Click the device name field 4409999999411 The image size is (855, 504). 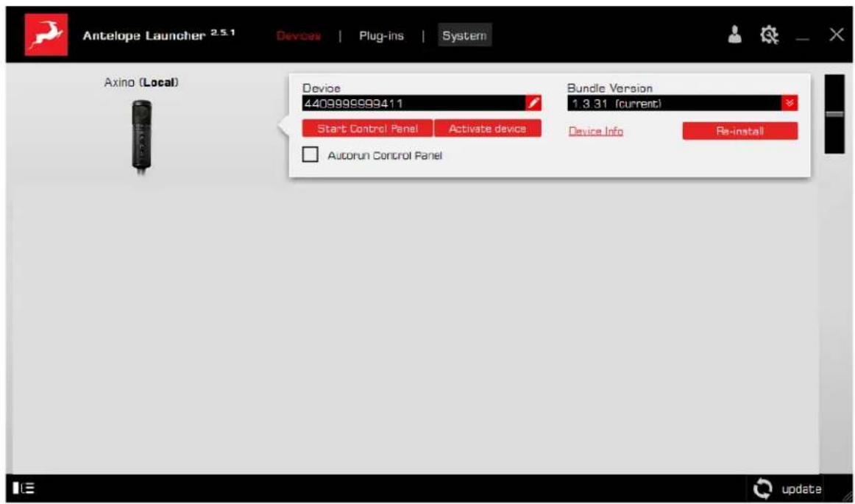point(414,103)
